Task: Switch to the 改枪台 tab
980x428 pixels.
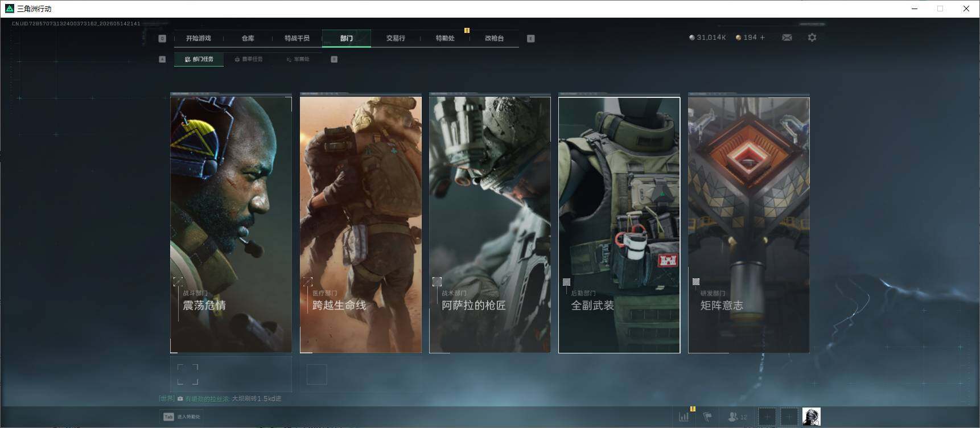Action: (494, 38)
